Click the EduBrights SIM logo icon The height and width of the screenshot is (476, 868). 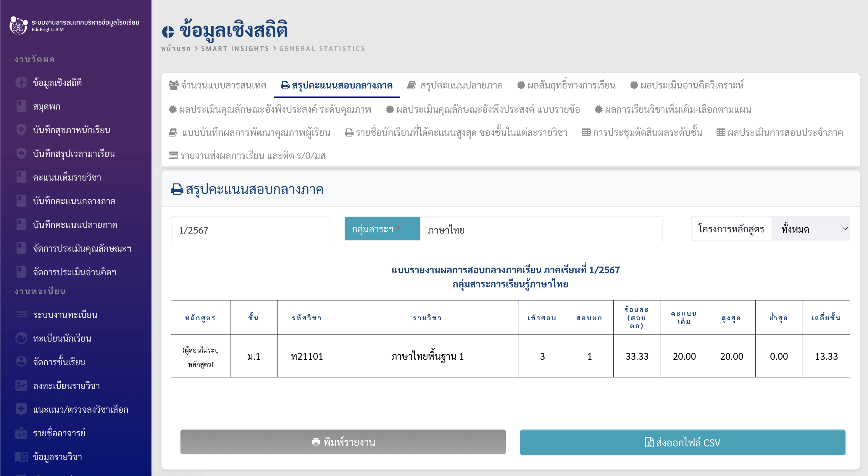[19, 26]
